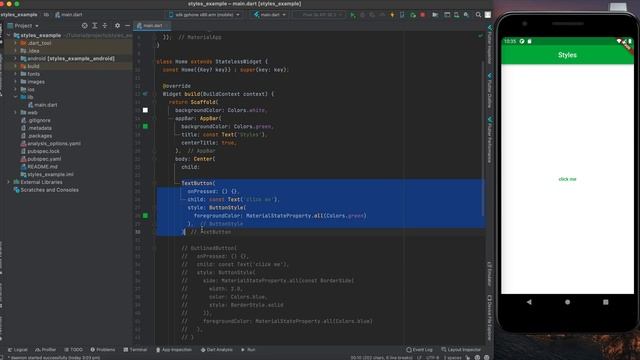Expand the fonts folder node
The width and height of the screenshot is (640, 360).
[x=16, y=74]
